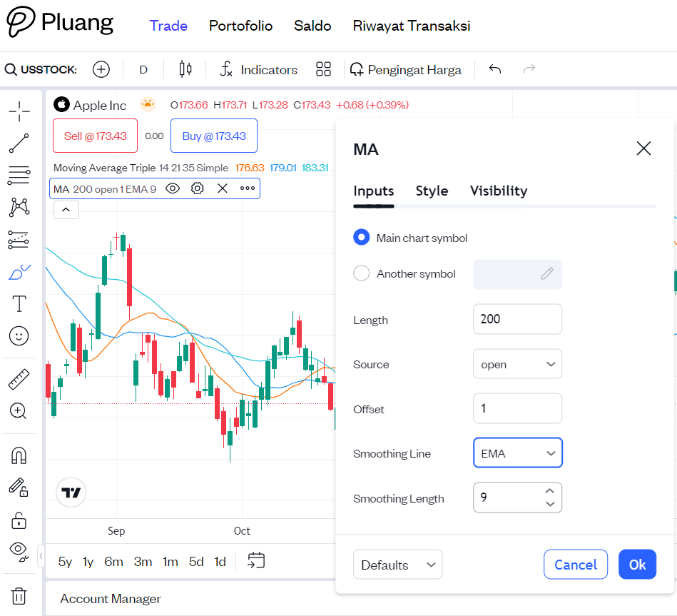
Task: Click the Sell @173.43 button
Action: pos(95,136)
